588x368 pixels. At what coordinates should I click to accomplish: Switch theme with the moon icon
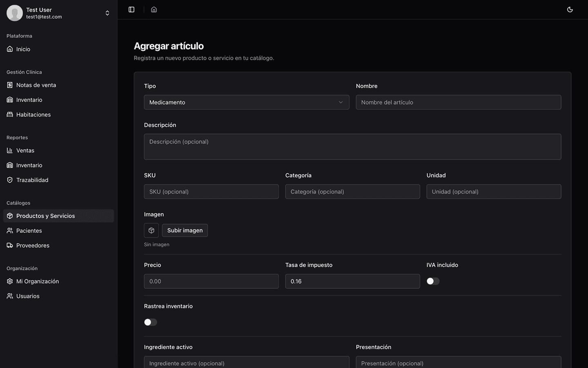pyautogui.click(x=570, y=9)
